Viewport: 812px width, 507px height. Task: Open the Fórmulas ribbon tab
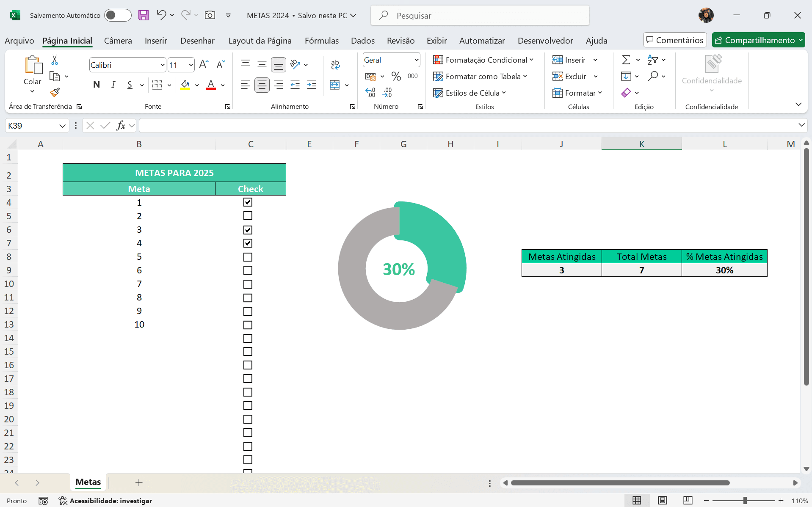(x=321, y=41)
